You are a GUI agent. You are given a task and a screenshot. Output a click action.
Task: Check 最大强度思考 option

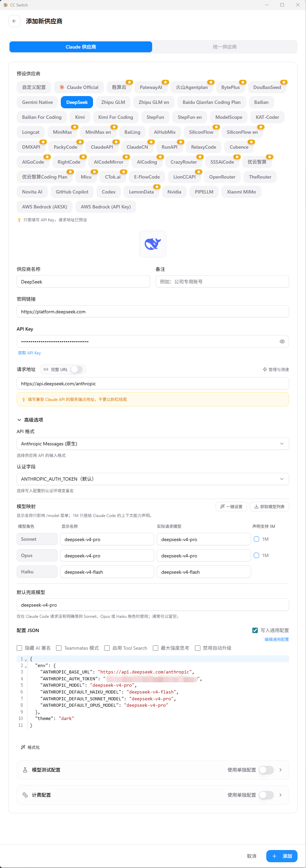click(x=156, y=648)
